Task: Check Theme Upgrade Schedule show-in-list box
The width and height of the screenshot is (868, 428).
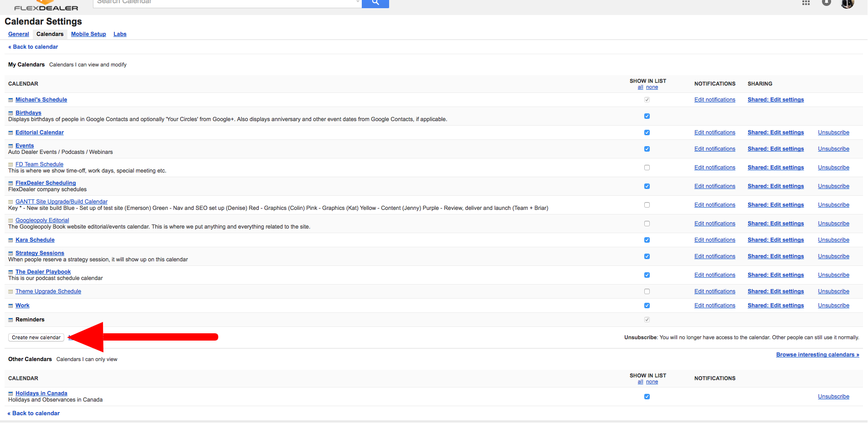Action: pos(647,291)
